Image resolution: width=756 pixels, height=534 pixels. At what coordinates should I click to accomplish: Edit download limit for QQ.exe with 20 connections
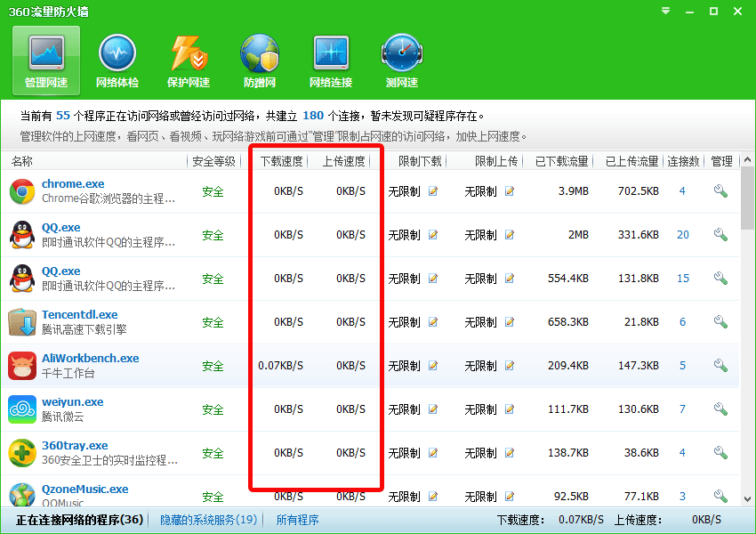click(x=433, y=235)
